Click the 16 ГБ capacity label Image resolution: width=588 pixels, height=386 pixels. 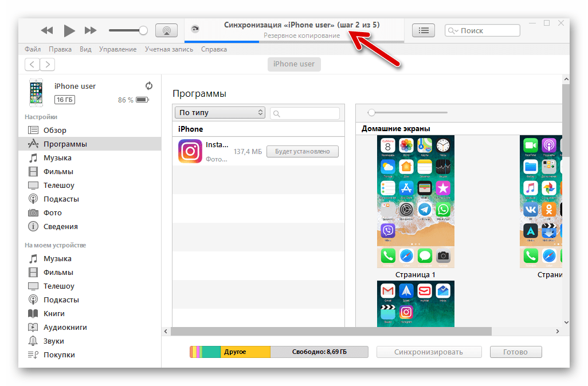point(65,100)
